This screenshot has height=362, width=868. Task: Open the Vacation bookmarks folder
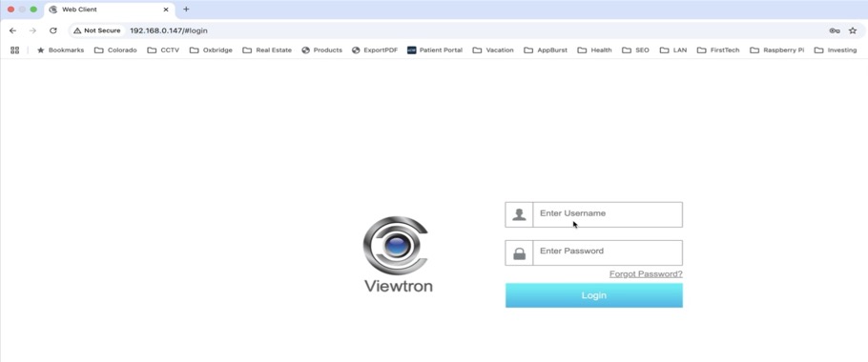pyautogui.click(x=493, y=50)
